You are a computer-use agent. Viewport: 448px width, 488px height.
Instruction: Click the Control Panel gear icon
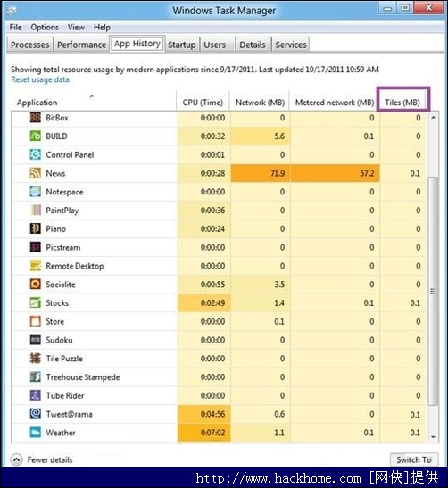point(35,154)
